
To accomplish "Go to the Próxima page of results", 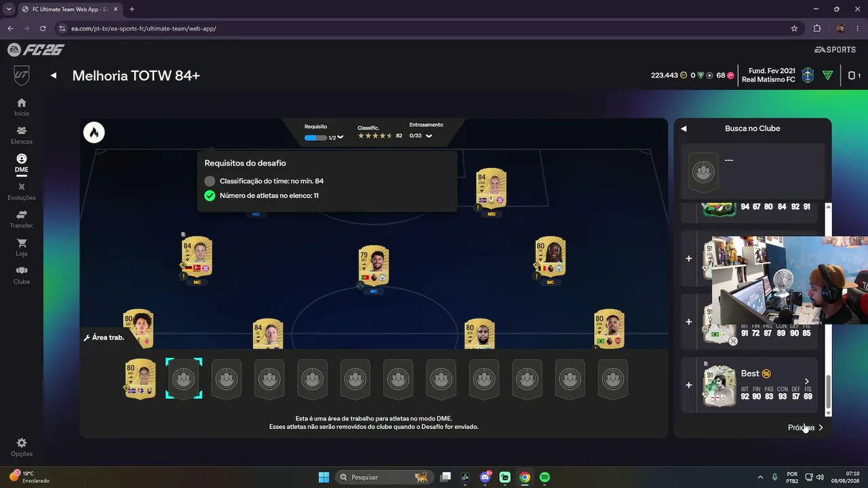I will [x=806, y=428].
